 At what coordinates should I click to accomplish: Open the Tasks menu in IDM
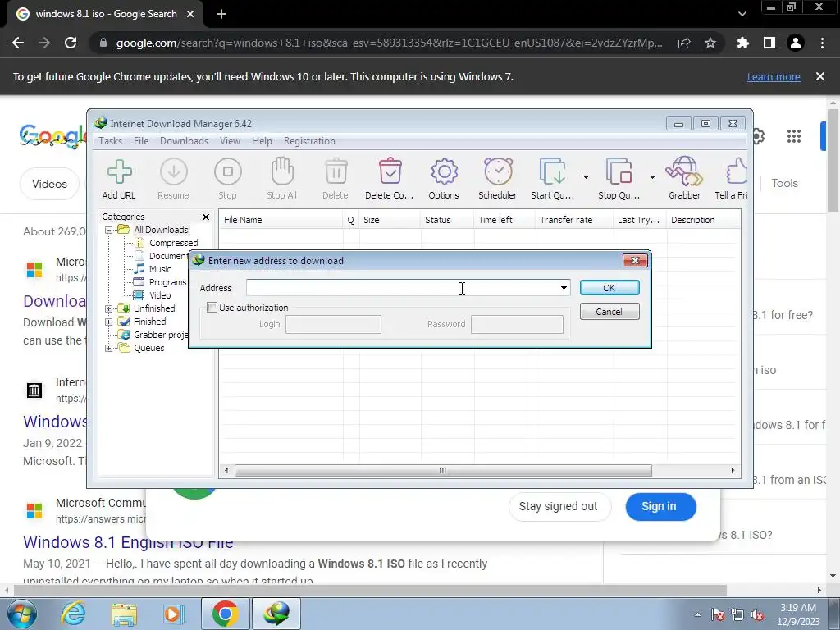pos(111,141)
